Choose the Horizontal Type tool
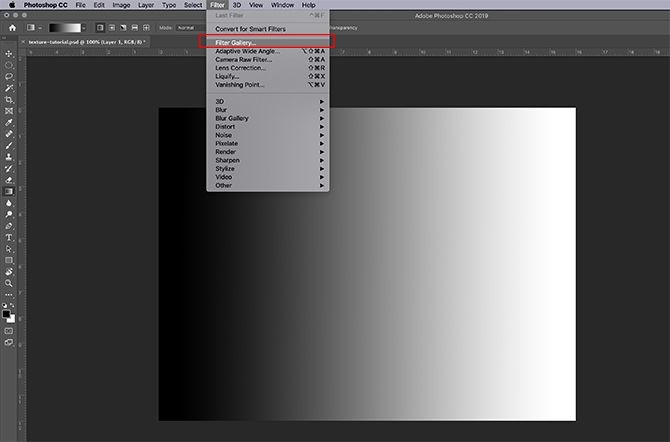Screen dimensions: 670x442 point(9,237)
